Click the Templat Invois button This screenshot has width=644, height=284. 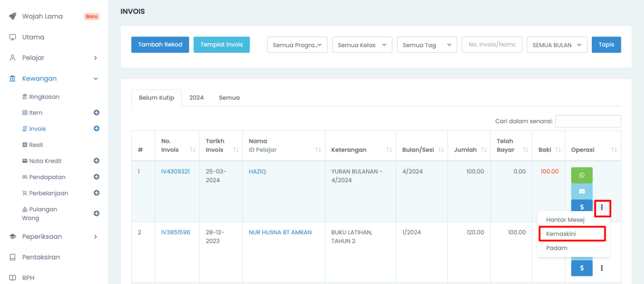222,45
